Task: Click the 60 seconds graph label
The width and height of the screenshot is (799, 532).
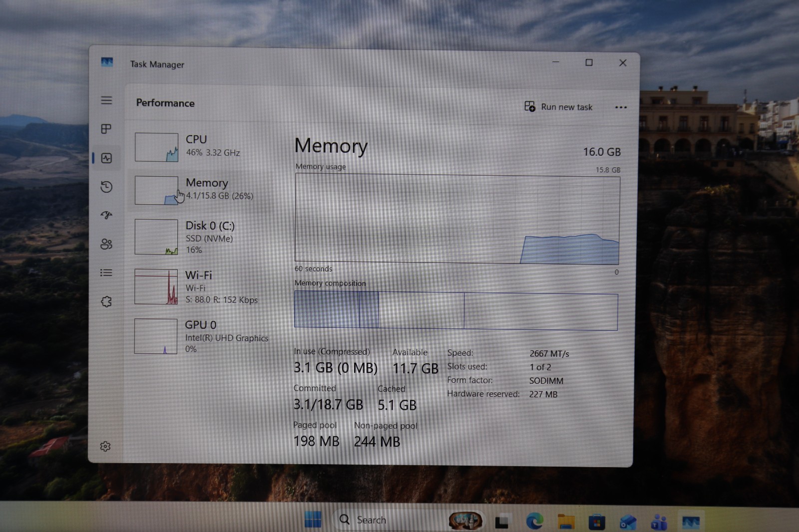Action: coord(313,268)
